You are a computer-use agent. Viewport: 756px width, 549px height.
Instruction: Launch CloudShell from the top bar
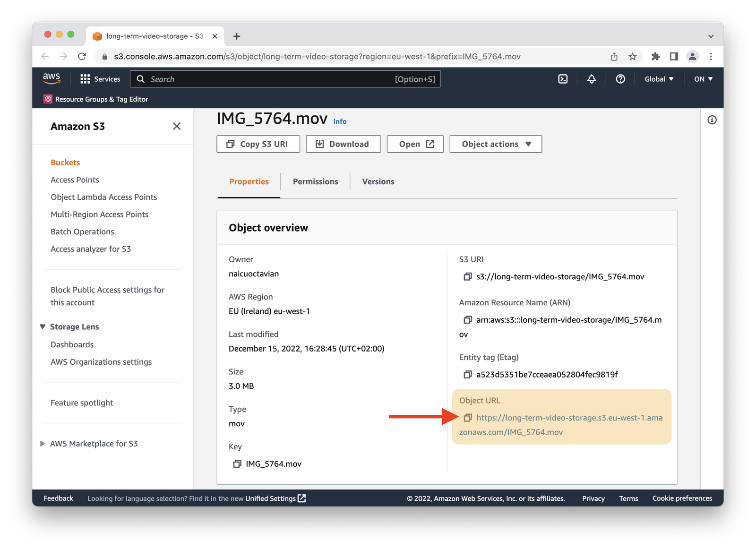tap(562, 79)
